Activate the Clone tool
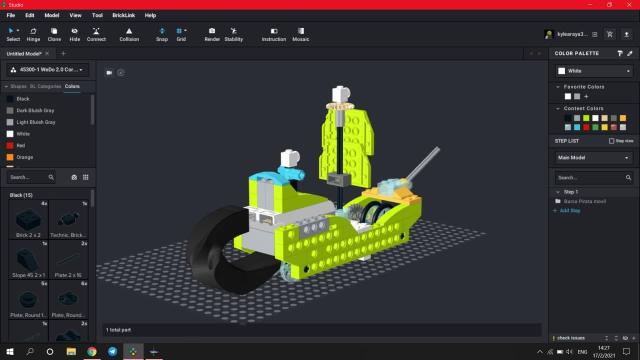 pos(54,35)
